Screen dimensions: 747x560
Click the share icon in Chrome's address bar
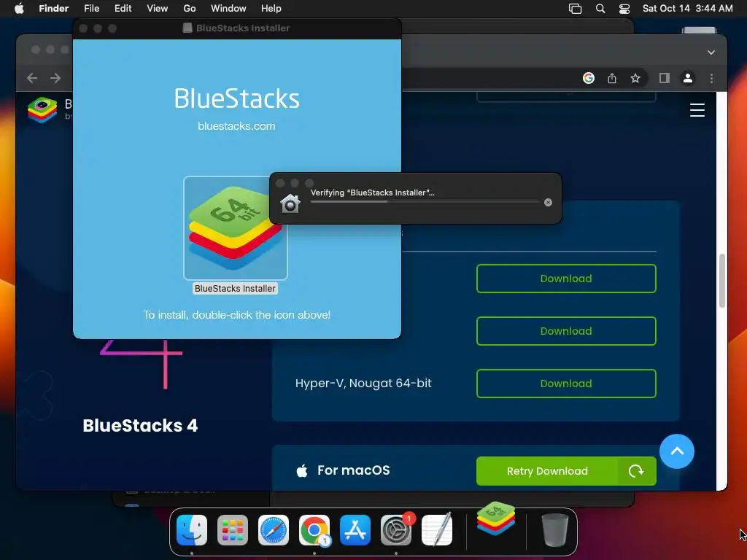pyautogui.click(x=612, y=78)
